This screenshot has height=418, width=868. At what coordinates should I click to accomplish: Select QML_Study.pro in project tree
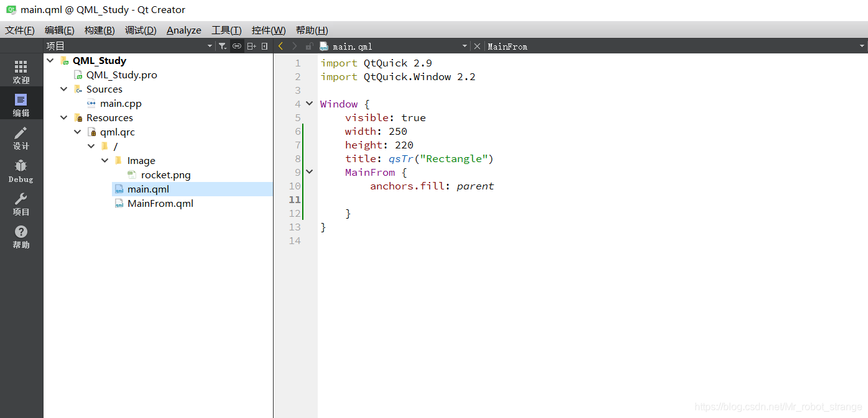pyautogui.click(x=122, y=75)
